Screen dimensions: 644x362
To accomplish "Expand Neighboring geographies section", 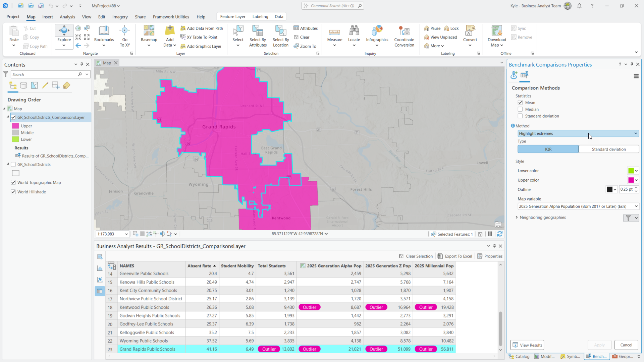I will click(517, 217).
